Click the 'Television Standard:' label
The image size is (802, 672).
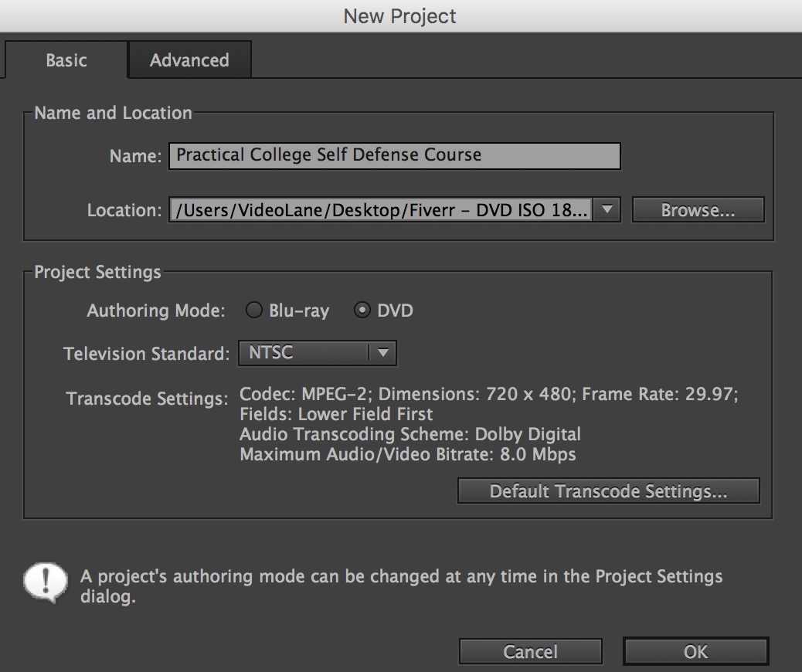point(147,354)
